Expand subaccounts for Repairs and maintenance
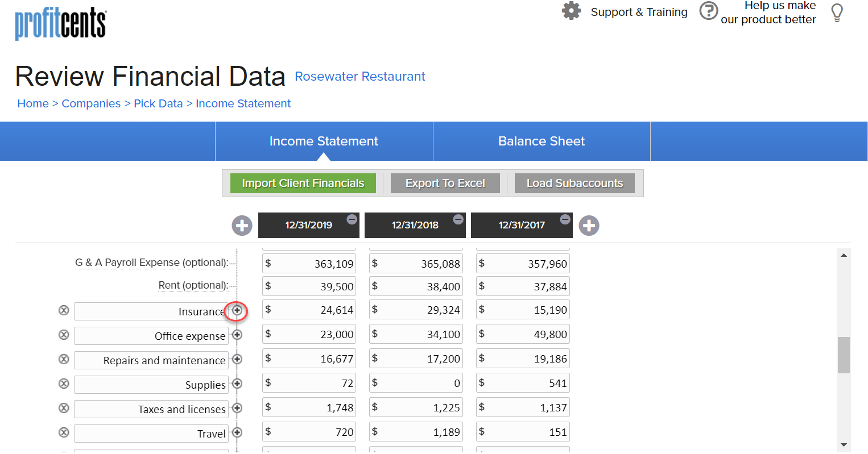 (x=237, y=359)
